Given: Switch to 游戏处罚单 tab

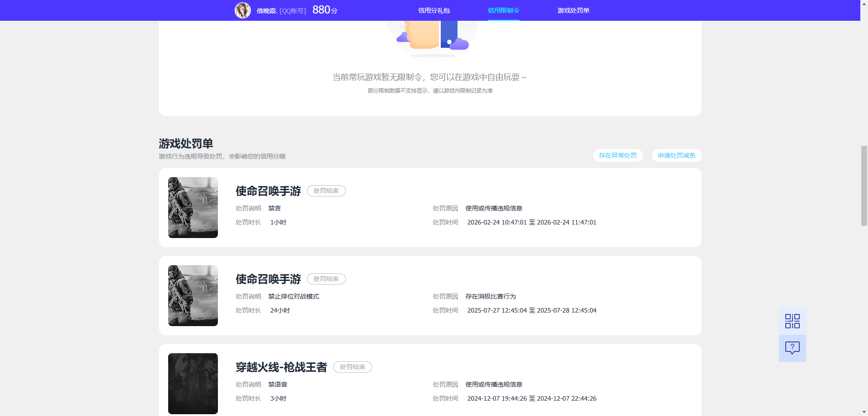Looking at the screenshot, I should [x=573, y=10].
